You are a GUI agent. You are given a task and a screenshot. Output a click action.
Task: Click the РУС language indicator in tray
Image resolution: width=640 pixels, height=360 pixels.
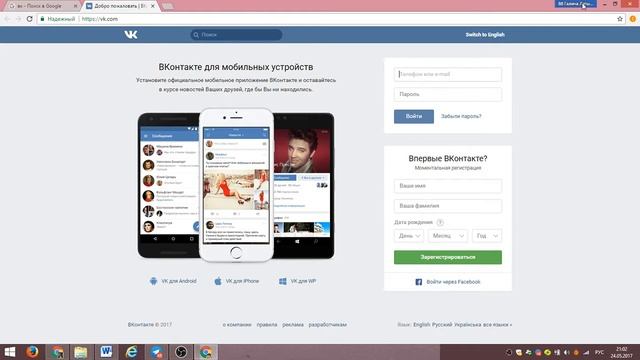[x=600, y=352]
